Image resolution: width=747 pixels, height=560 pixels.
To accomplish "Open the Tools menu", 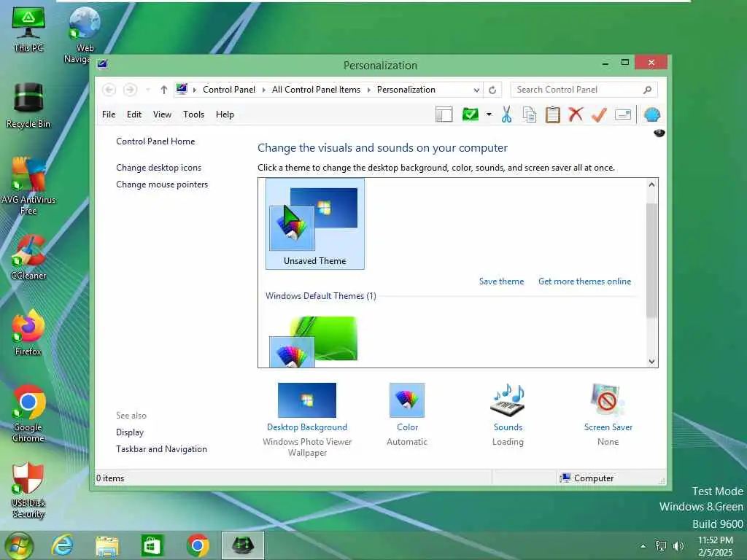I will [193, 114].
